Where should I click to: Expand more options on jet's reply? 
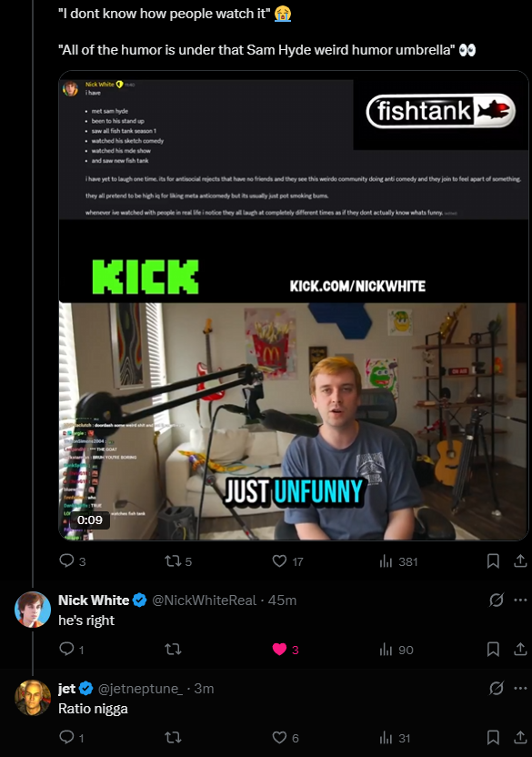tap(520, 688)
